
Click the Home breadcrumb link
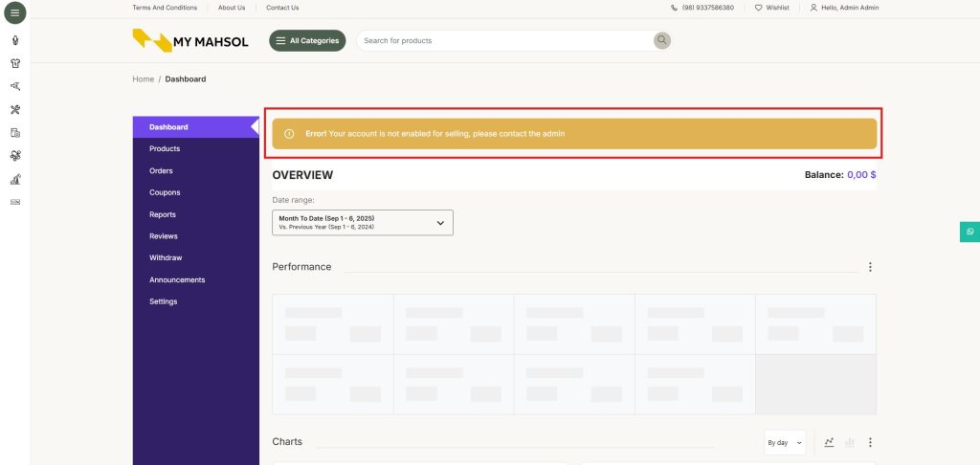click(143, 79)
